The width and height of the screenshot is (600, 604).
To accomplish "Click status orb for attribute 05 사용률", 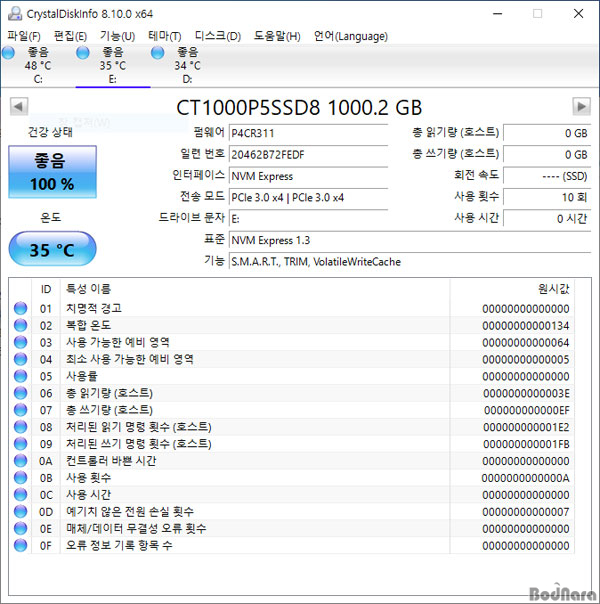I will [20, 376].
